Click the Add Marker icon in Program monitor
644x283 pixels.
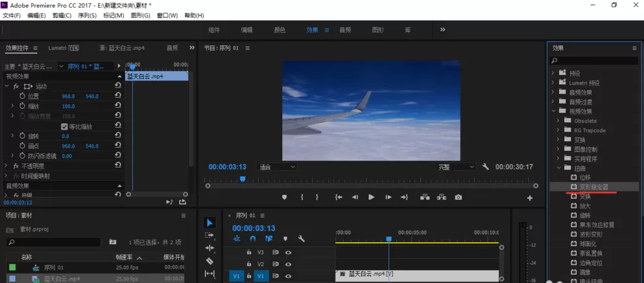point(284,198)
